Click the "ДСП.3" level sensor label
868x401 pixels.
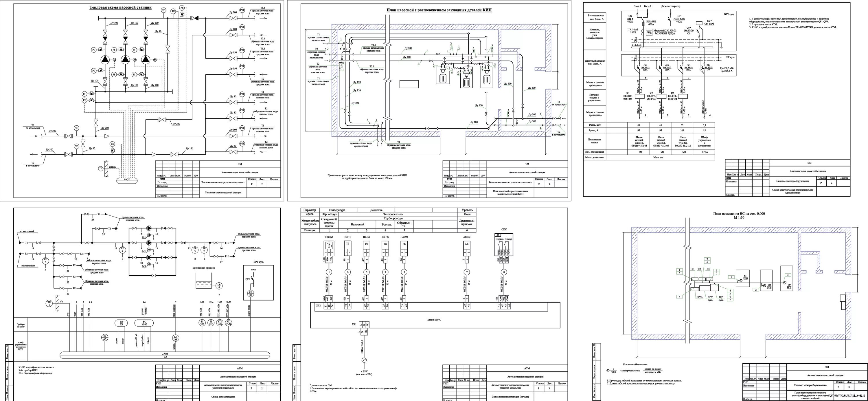(467, 237)
